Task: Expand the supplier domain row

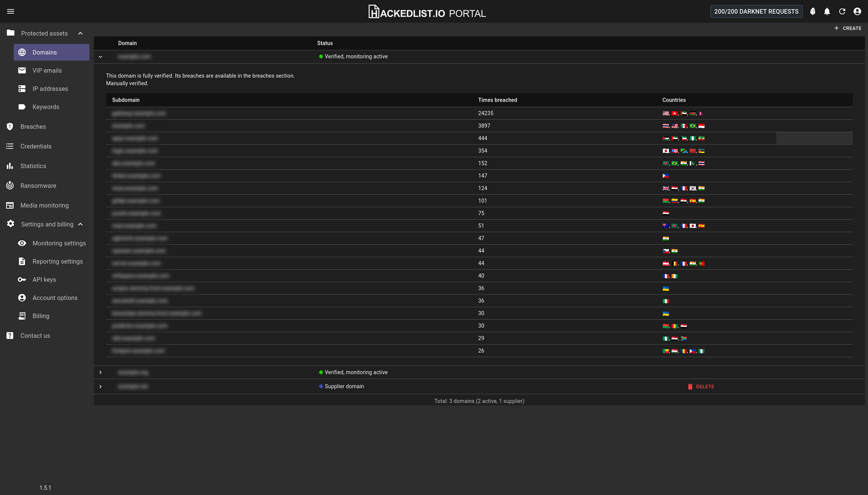Action: (100, 386)
